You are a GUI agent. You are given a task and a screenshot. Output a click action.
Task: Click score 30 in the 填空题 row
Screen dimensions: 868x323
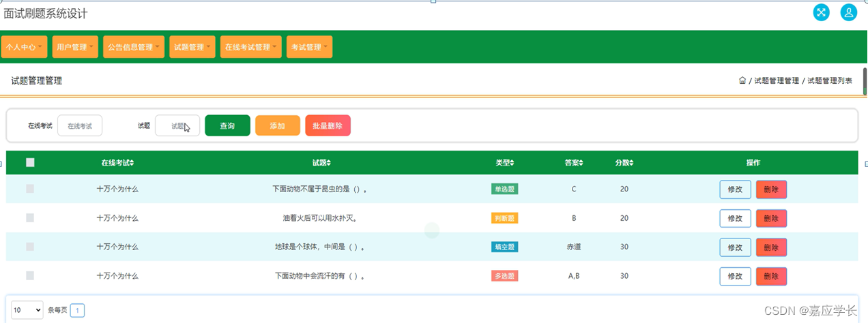(x=624, y=247)
